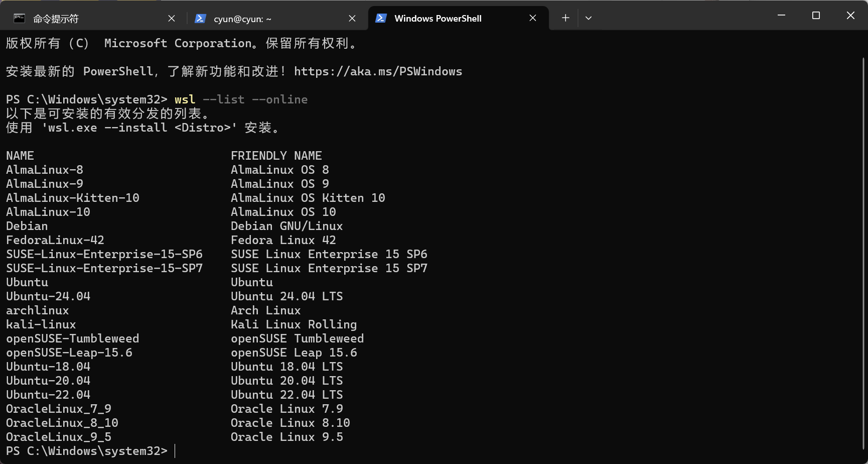Click the friendly name 'Arch Linux'

tap(266, 310)
